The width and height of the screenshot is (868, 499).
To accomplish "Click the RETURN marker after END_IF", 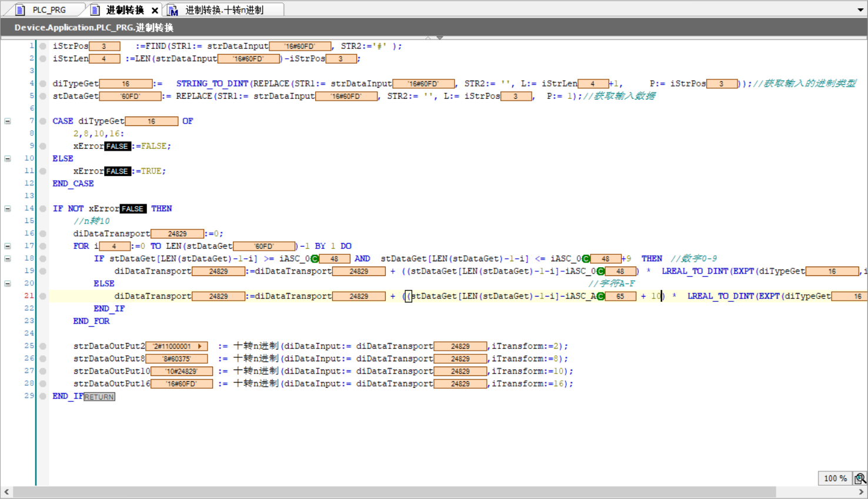I will pyautogui.click(x=99, y=397).
